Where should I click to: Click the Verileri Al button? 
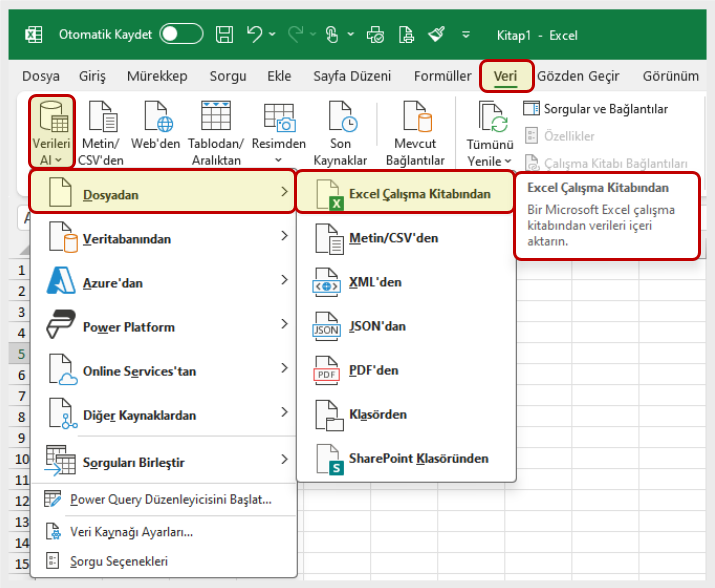point(51,132)
